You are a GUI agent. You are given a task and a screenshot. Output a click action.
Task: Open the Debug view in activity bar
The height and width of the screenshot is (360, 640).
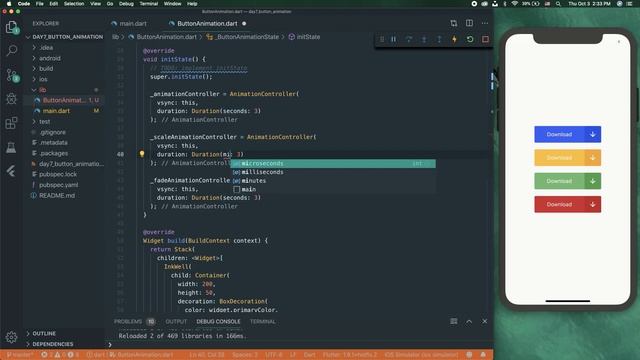(11, 98)
